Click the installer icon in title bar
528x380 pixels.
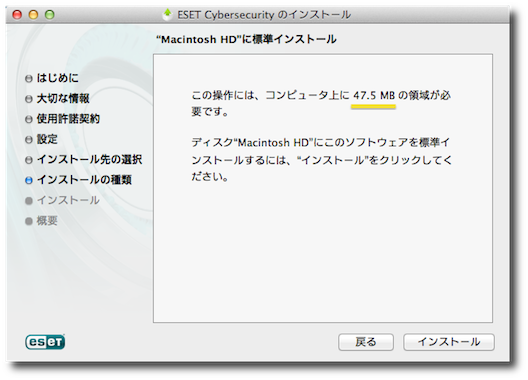coord(167,14)
